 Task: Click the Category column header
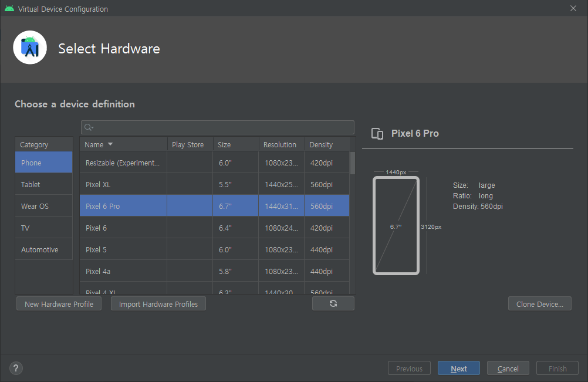click(44, 144)
